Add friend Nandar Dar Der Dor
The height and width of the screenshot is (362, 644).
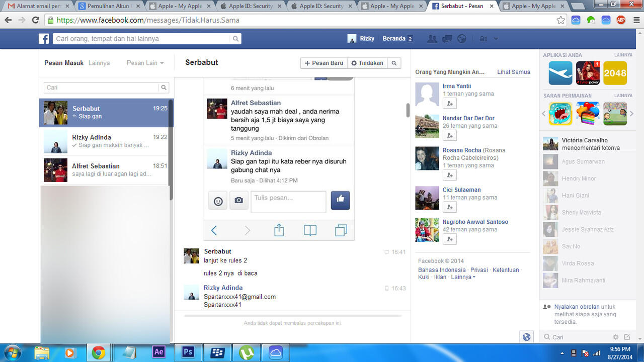click(x=449, y=135)
